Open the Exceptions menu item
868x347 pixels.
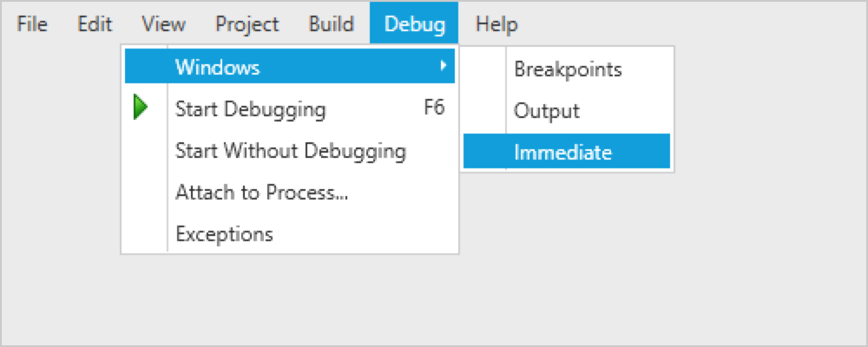pos(224,234)
